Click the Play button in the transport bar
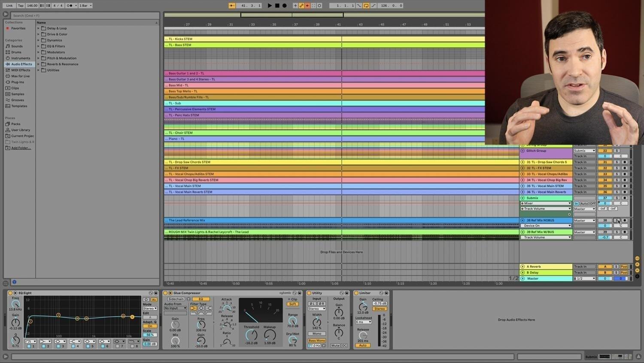 270,6
